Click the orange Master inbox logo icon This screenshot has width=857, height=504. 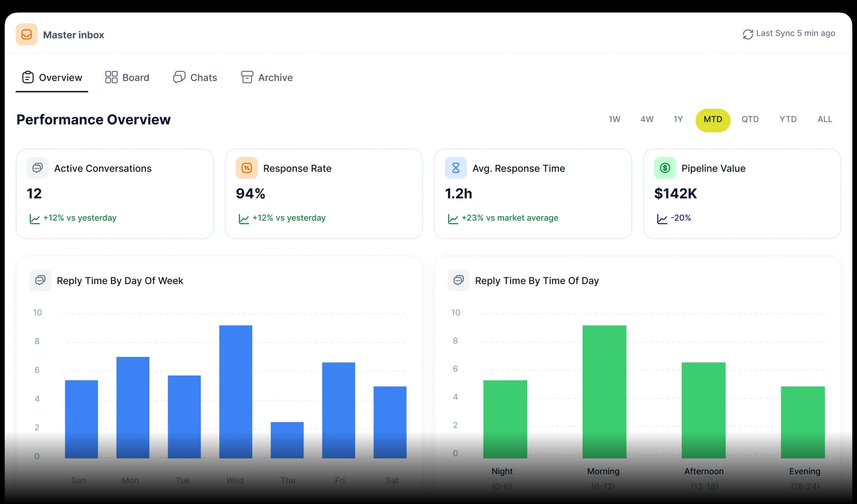(26, 34)
